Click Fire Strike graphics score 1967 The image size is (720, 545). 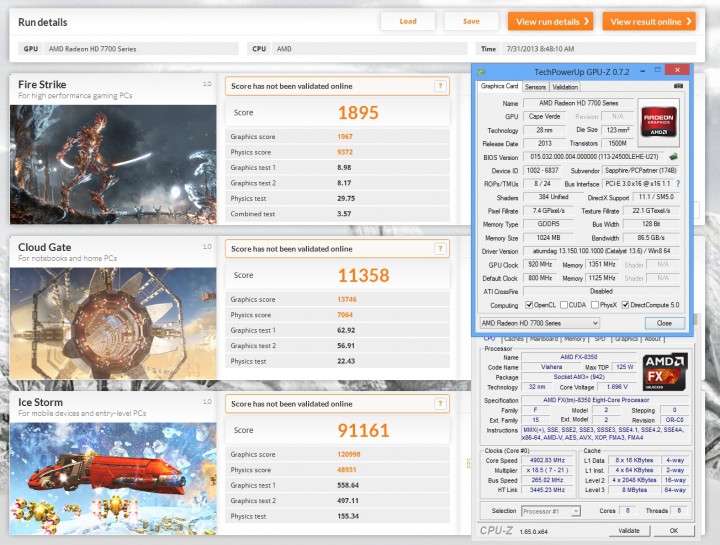[x=345, y=136]
